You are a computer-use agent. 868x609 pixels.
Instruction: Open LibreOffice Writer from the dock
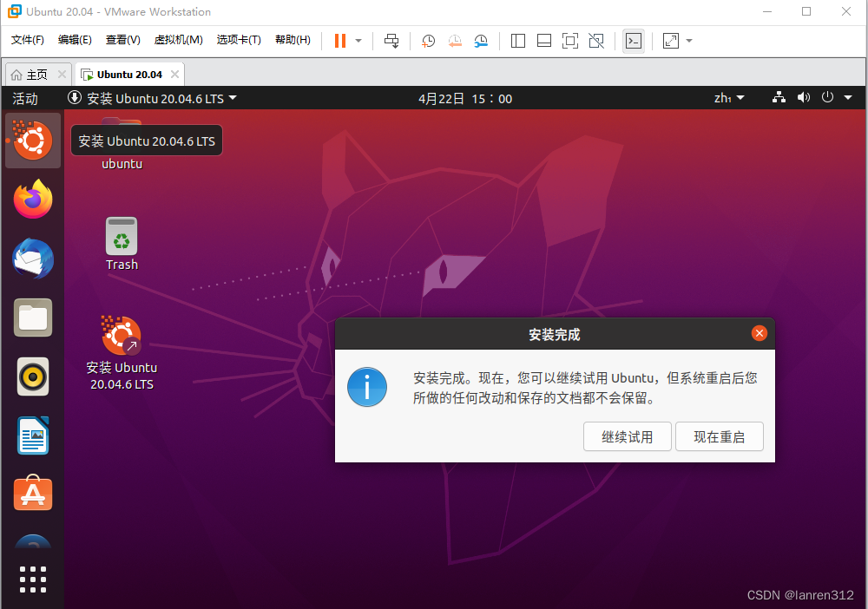tap(33, 435)
